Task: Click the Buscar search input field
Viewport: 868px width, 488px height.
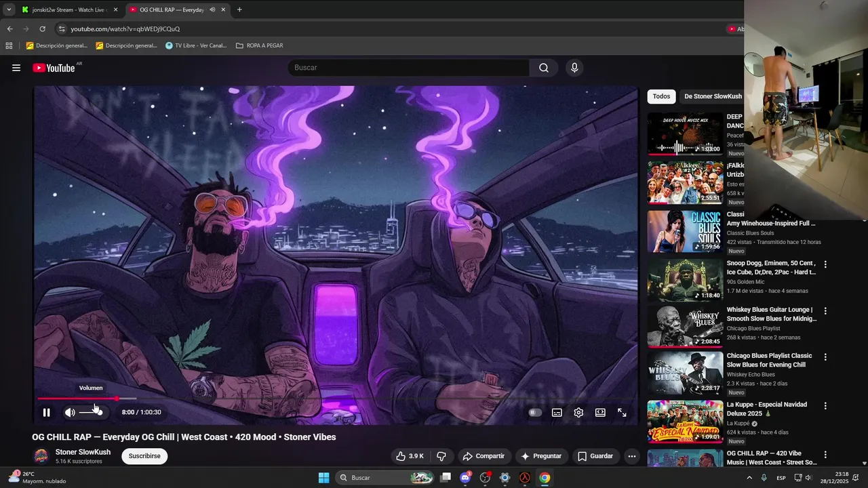Action: click(x=409, y=68)
